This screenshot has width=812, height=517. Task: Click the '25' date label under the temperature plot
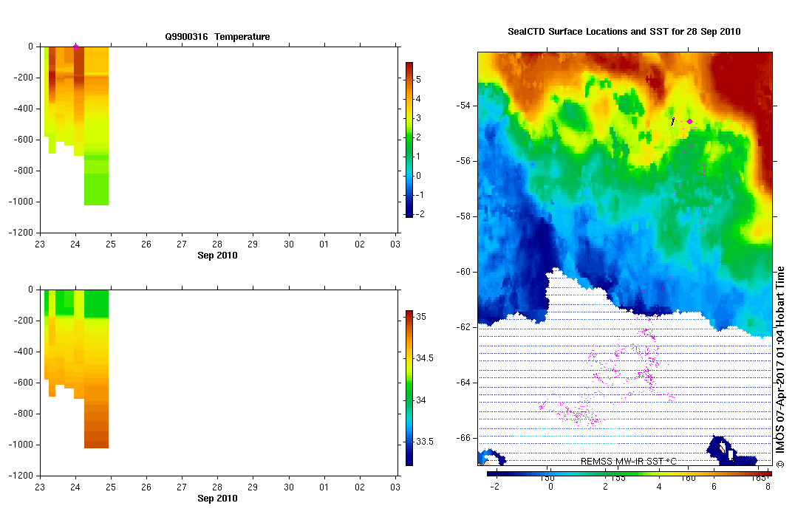click(x=111, y=244)
